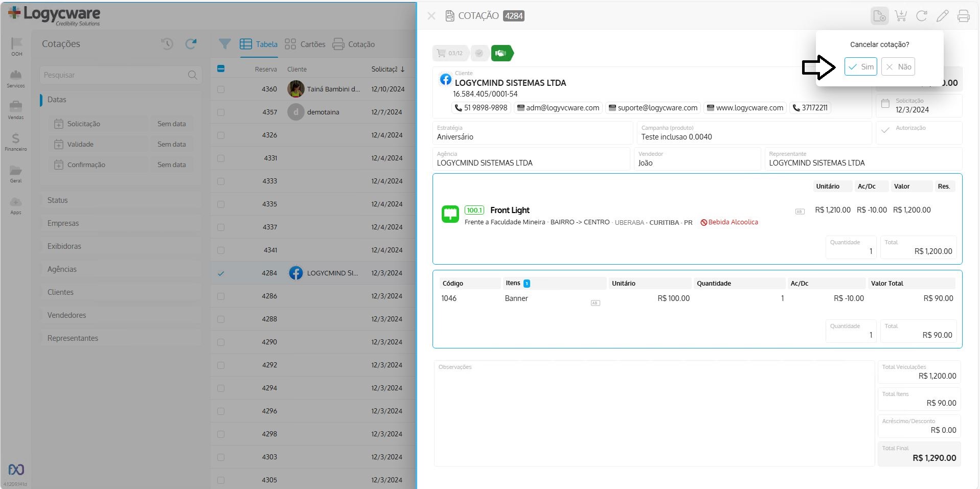Check the row for reserva 4331

coord(221,158)
